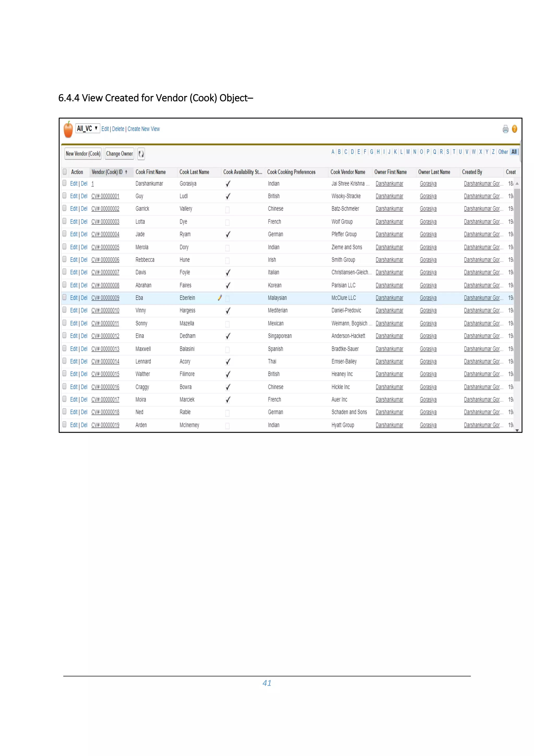The width and height of the screenshot is (534, 756).
Task: Sort by Cook Cooking Preferences column
Action: [x=291, y=172]
